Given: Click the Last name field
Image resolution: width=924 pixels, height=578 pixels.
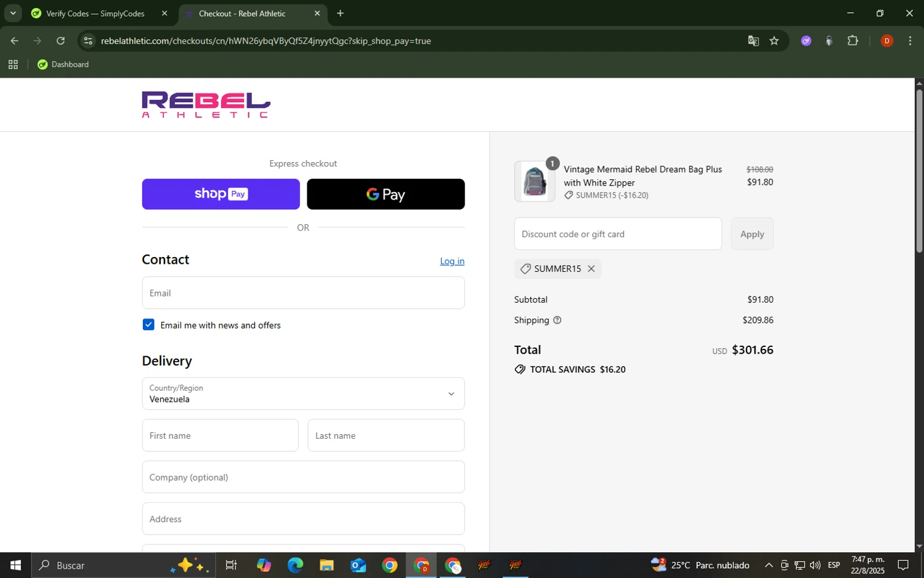Looking at the screenshot, I should pyautogui.click(x=386, y=435).
